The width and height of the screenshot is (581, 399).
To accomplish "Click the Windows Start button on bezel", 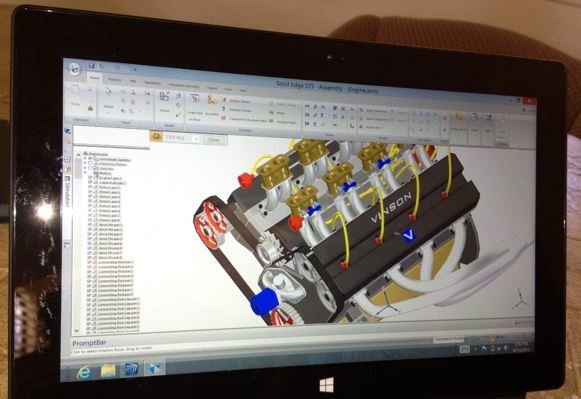I will point(326,385).
